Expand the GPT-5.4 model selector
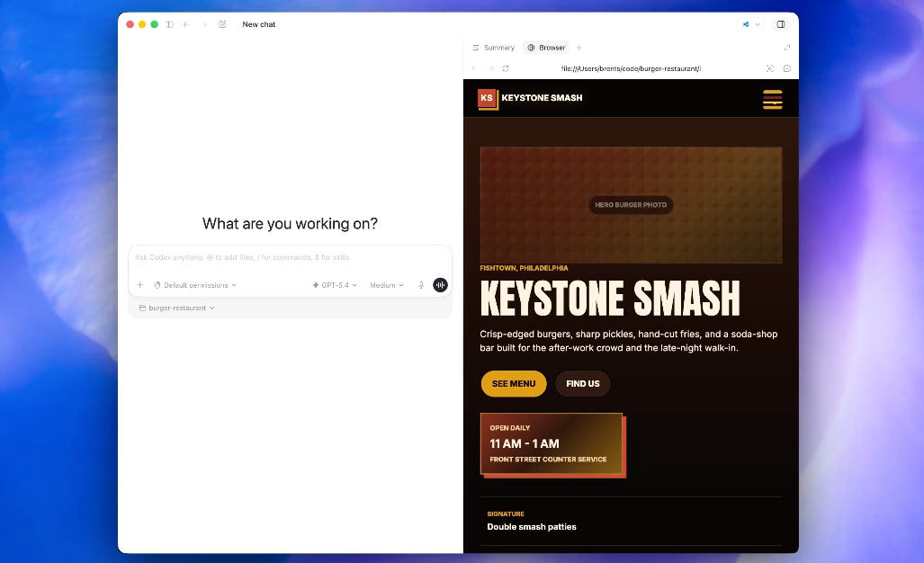The height and width of the screenshot is (563, 924). point(335,285)
